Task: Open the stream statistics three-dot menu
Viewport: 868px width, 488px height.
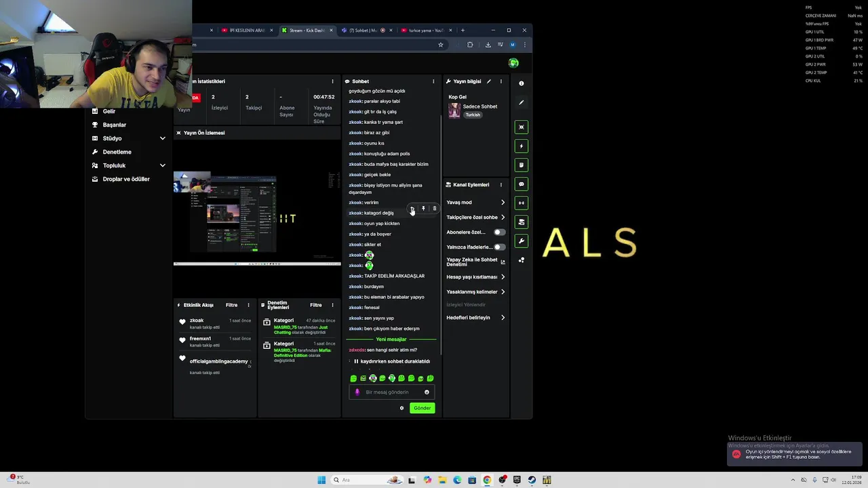Action: [332, 81]
